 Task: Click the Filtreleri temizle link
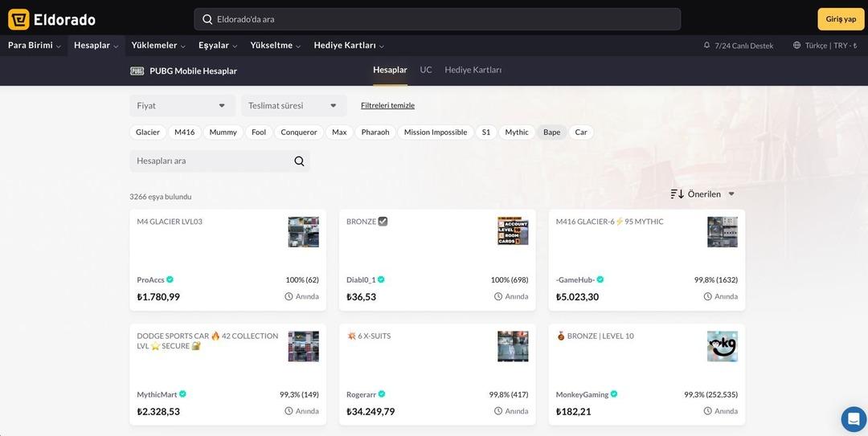pos(387,106)
